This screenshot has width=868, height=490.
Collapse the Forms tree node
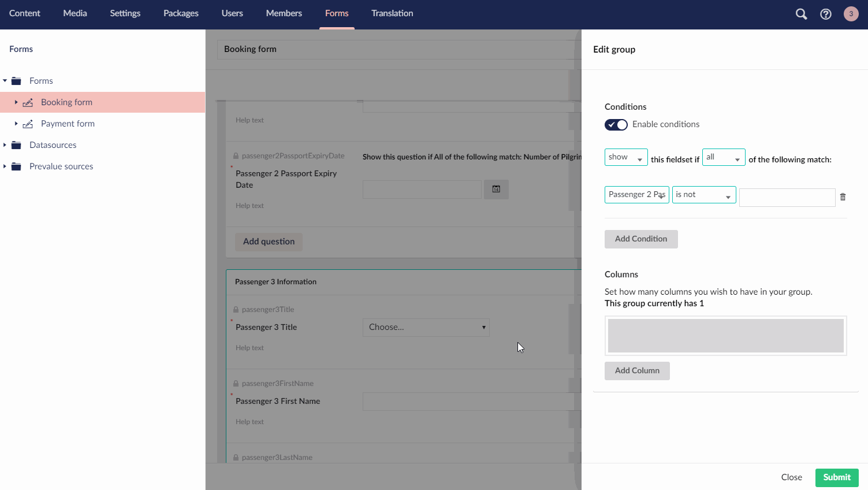point(5,80)
